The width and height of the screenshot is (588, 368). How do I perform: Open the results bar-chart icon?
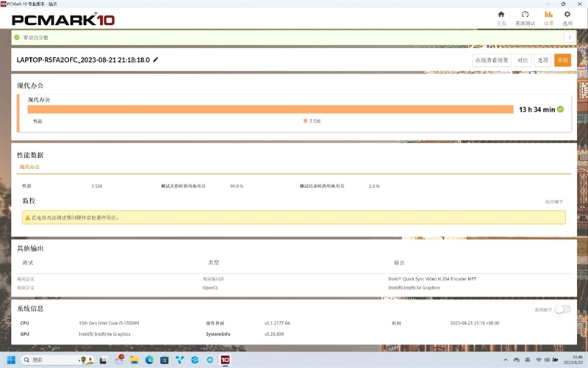click(548, 14)
